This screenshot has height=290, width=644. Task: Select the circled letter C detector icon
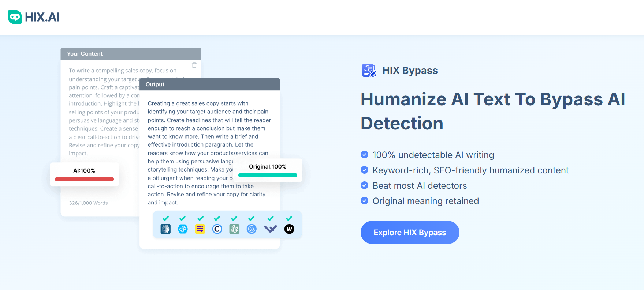[x=217, y=229]
